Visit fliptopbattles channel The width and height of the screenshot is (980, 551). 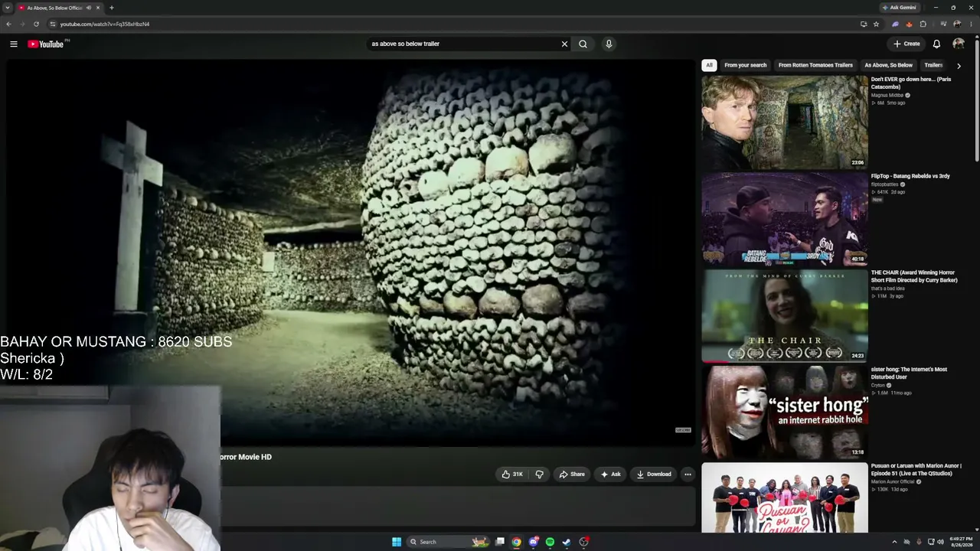885,184
